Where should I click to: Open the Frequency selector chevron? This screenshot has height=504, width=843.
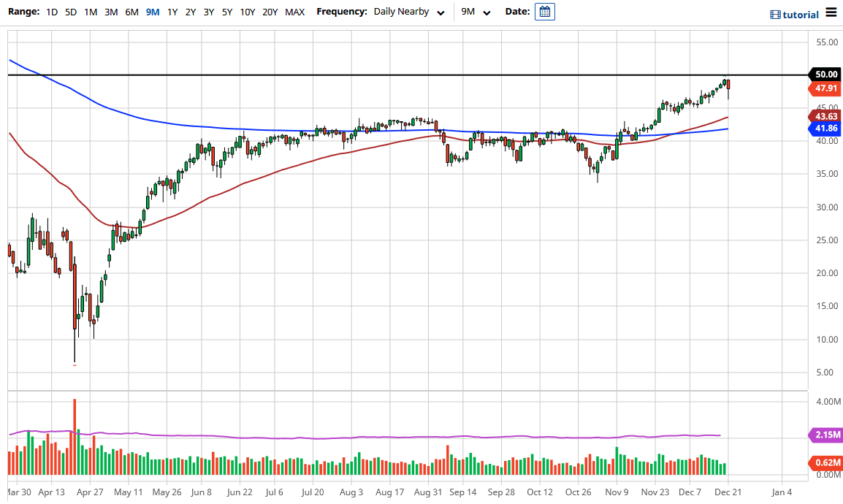tap(440, 12)
